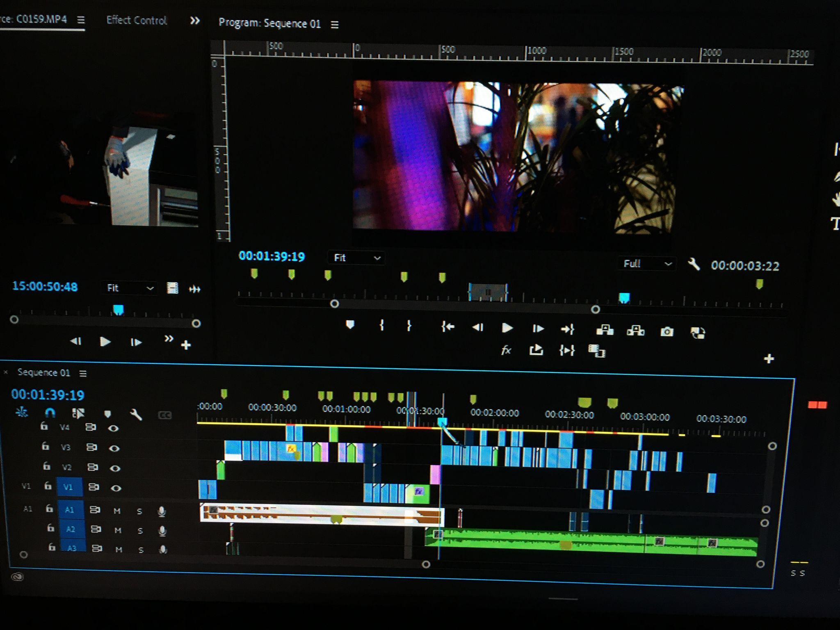Viewport: 840px width, 630px height.
Task: Click the Export Frame camera icon
Action: (x=667, y=331)
